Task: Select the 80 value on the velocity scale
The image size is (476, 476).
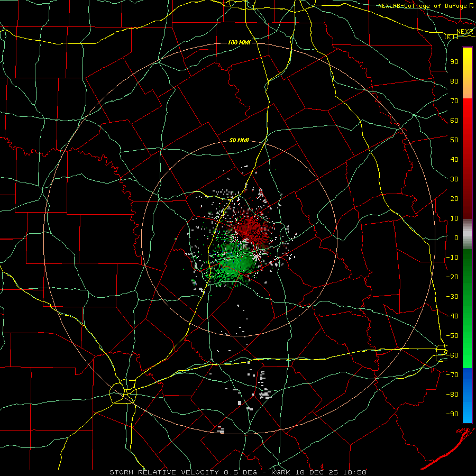Action: click(x=454, y=81)
